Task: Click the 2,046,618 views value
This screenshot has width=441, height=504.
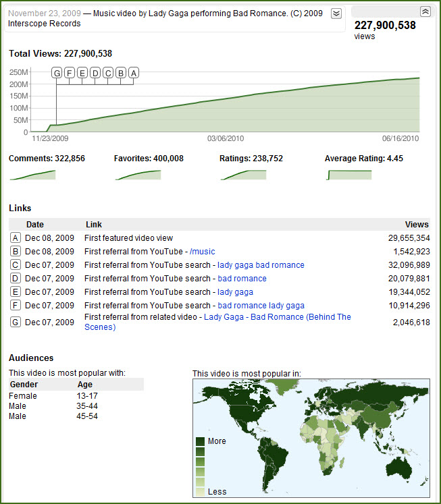Action: [x=411, y=322]
